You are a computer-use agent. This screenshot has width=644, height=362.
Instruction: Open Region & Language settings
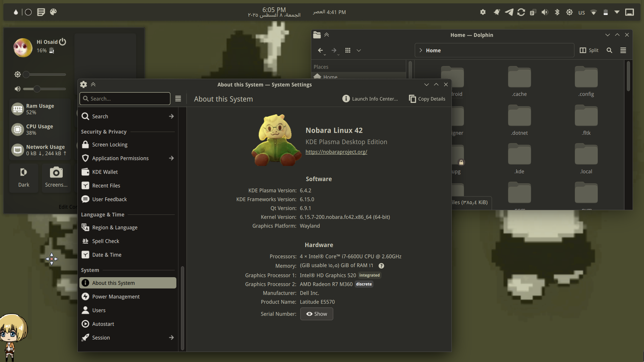pyautogui.click(x=128, y=227)
